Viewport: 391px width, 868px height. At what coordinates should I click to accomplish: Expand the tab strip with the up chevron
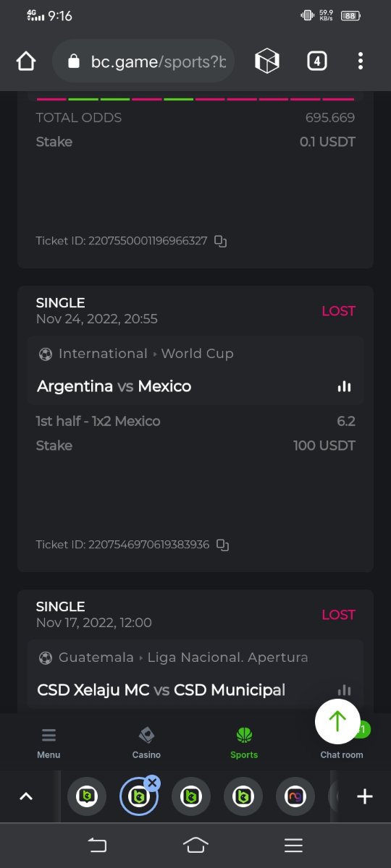(26, 796)
